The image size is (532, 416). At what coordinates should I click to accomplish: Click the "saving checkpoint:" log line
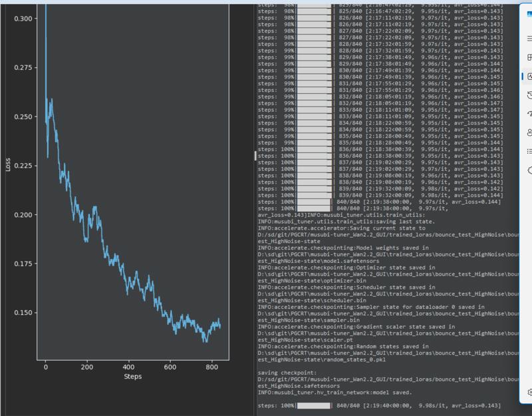point(287,373)
